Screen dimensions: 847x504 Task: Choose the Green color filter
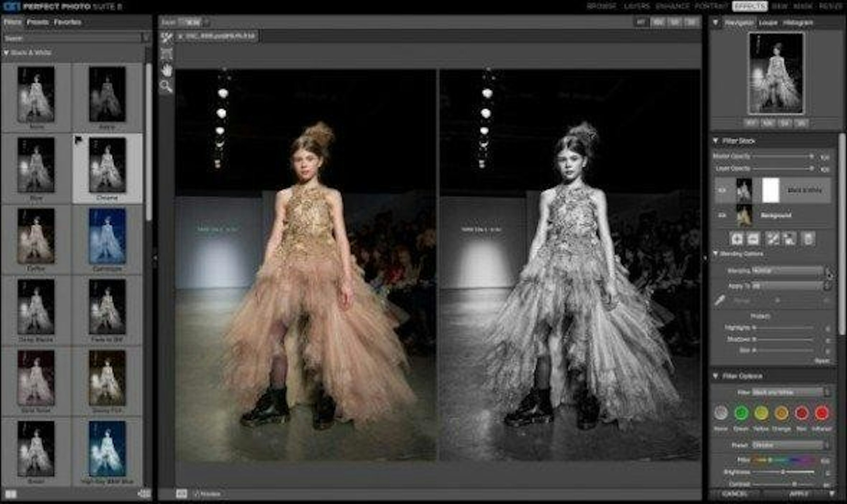741,413
